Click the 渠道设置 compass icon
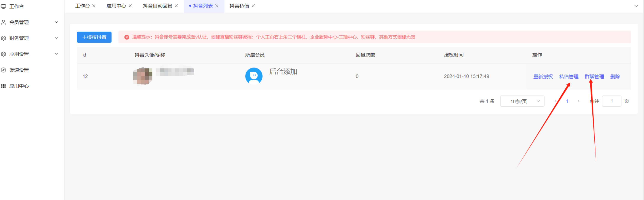 pos(3,70)
